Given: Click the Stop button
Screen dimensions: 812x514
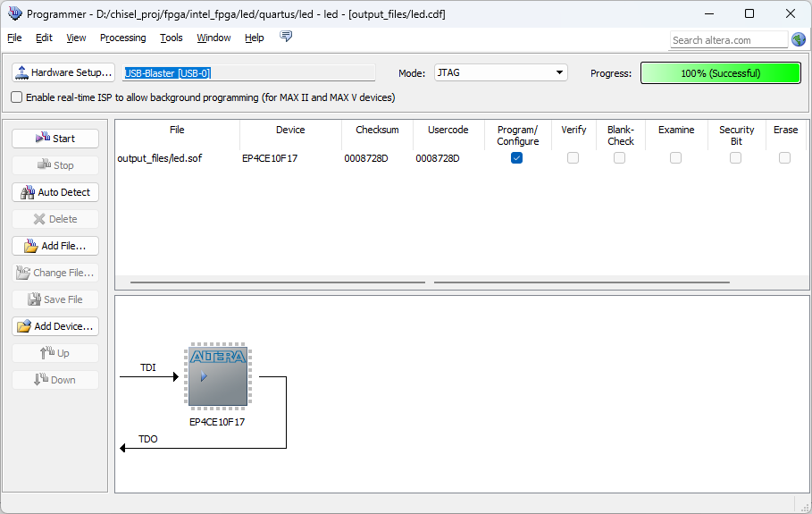Looking at the screenshot, I should tap(55, 165).
